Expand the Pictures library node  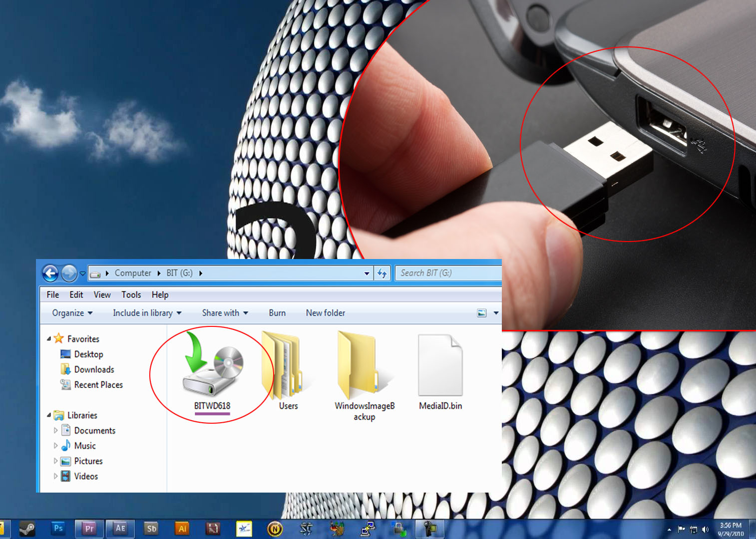55,461
